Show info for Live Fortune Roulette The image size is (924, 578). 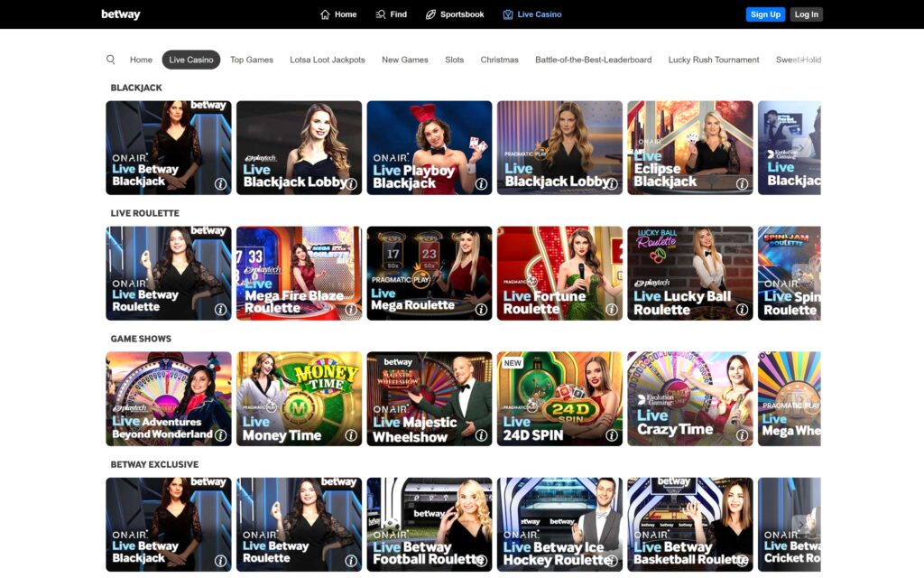click(612, 310)
